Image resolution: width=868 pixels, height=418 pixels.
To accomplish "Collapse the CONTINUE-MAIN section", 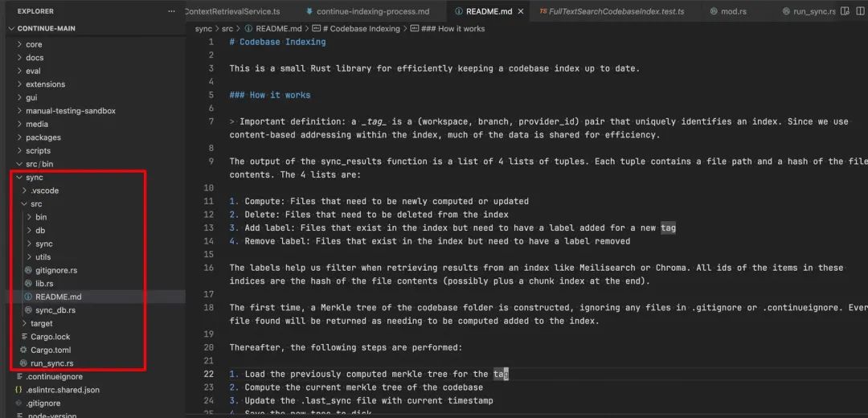I will pyautogui.click(x=12, y=28).
